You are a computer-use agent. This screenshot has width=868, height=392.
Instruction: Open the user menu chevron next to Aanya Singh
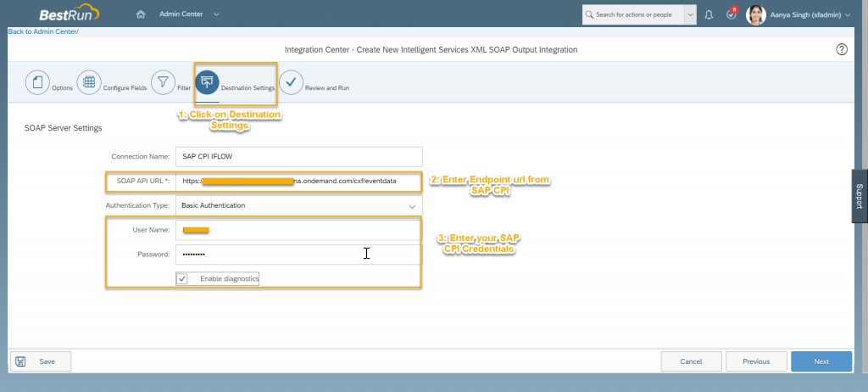pyautogui.click(x=848, y=15)
